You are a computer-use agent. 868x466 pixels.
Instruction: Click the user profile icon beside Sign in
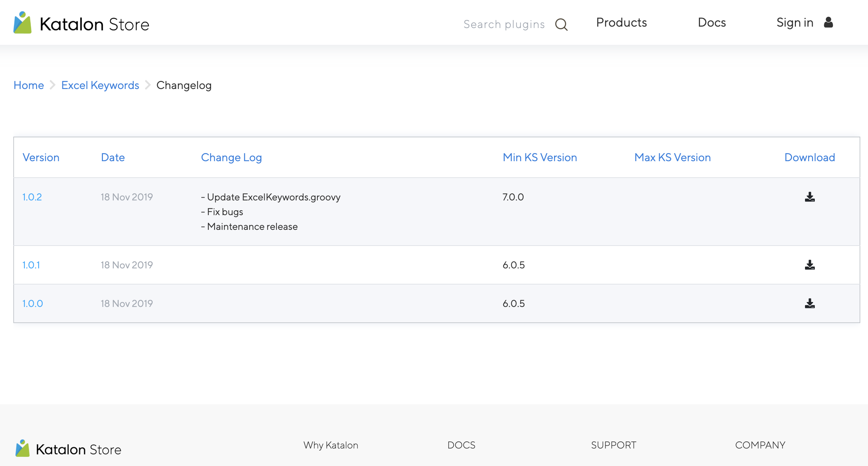tap(828, 22)
